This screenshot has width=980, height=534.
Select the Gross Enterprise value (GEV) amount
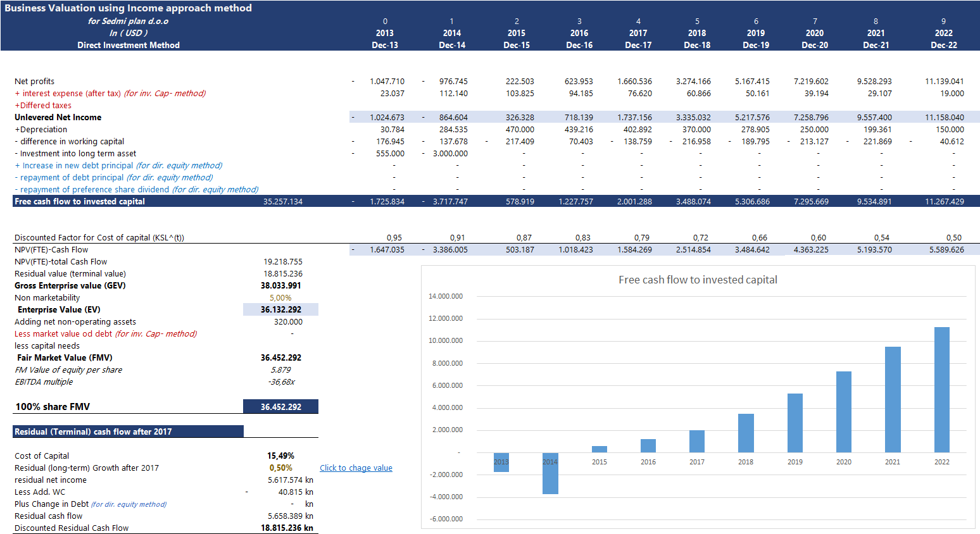[280, 286]
